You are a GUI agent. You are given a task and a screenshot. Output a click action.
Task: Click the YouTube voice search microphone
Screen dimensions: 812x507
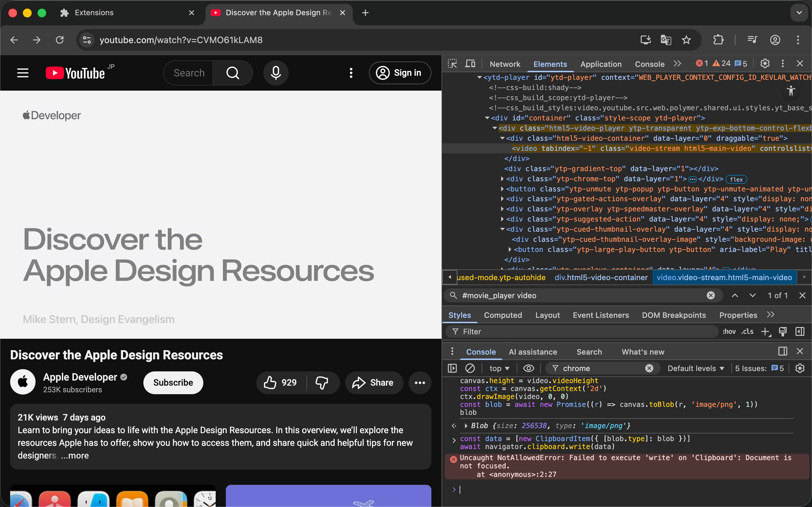point(276,73)
